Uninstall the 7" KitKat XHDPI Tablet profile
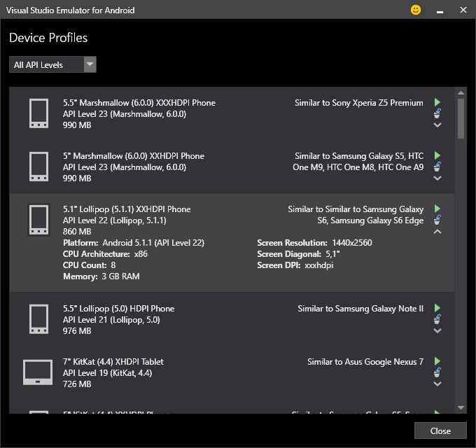The image size is (476, 448). [x=437, y=372]
